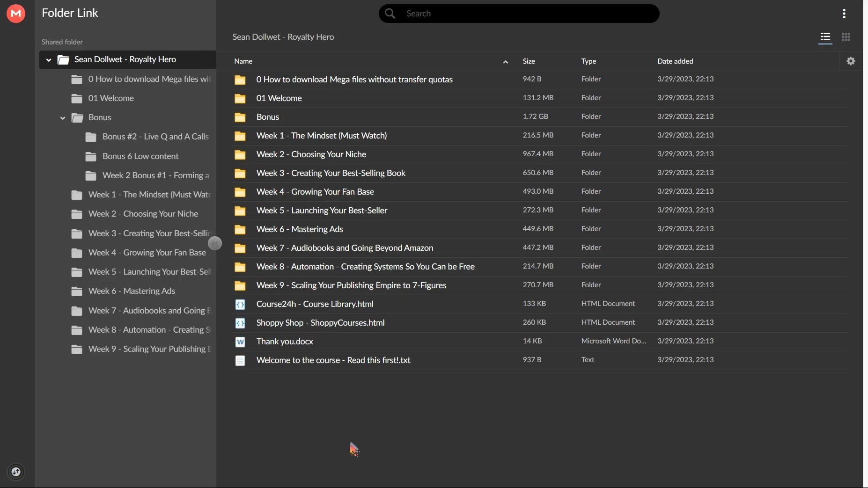Click text file icon for Welcome to the course
Viewport: 868px width, 488px height.
coord(240,361)
